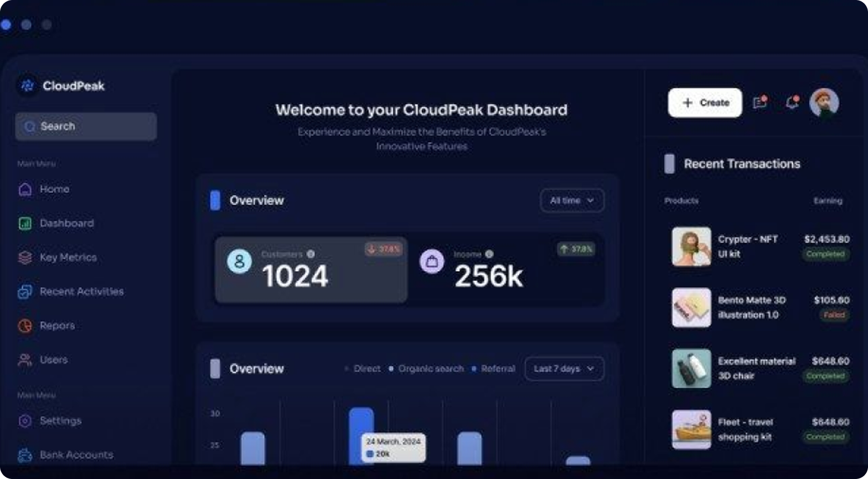This screenshot has height=479, width=868.
Task: Open Settings menu item
Action: coord(61,421)
